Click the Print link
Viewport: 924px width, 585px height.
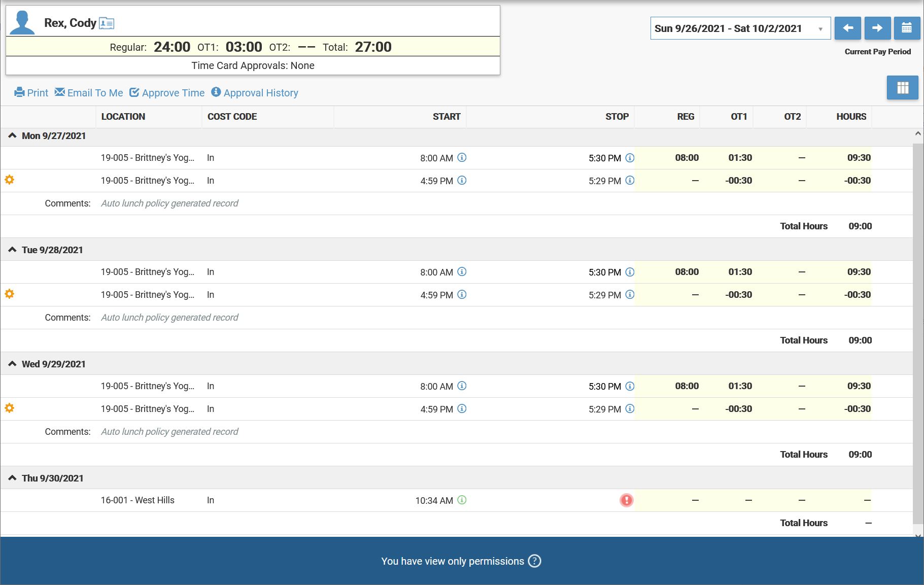click(x=31, y=93)
